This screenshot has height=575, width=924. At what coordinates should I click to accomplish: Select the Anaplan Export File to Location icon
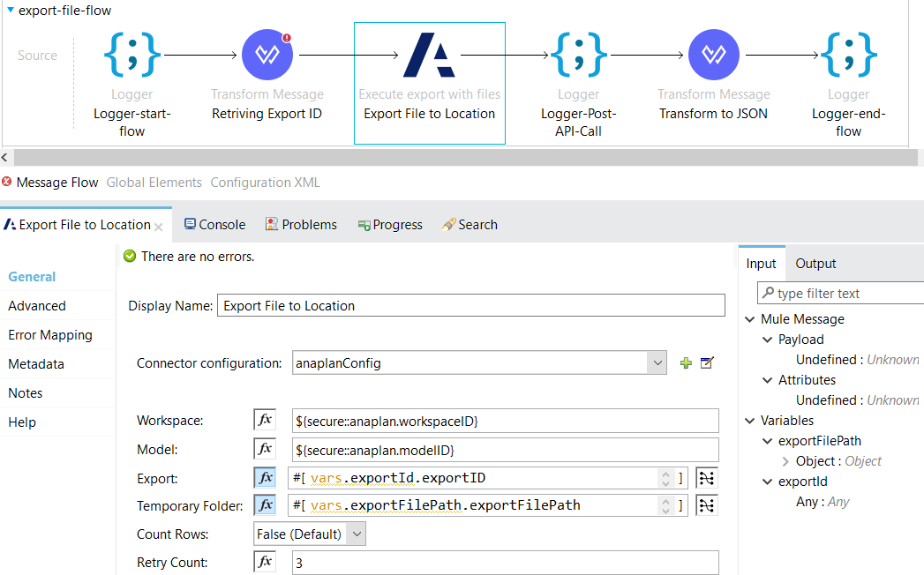click(429, 55)
